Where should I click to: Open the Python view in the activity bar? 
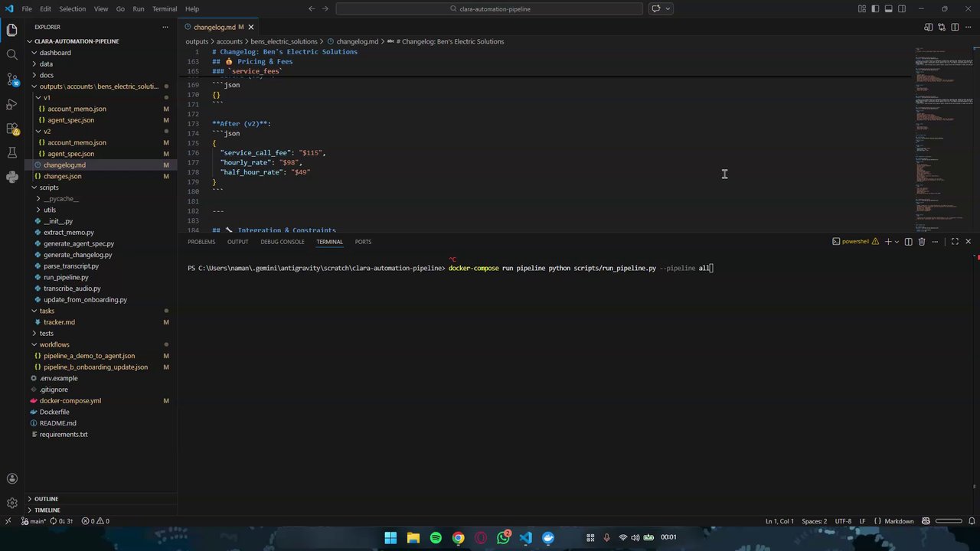[x=11, y=177]
